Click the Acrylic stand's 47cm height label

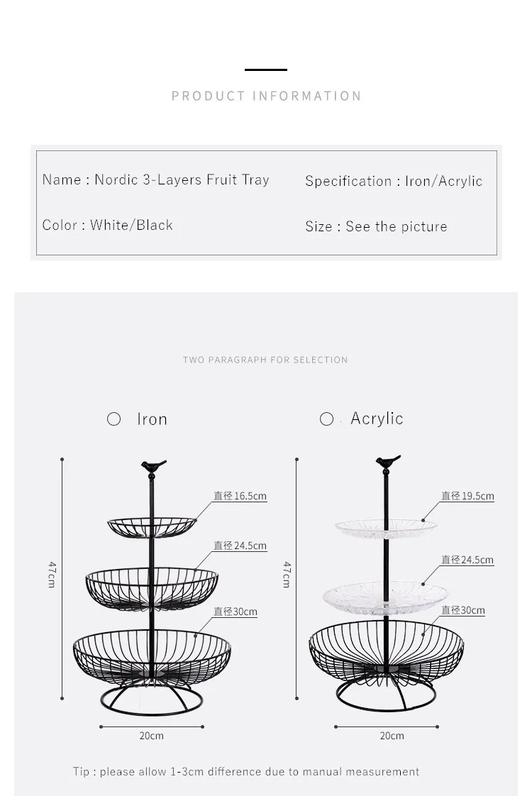[287, 575]
